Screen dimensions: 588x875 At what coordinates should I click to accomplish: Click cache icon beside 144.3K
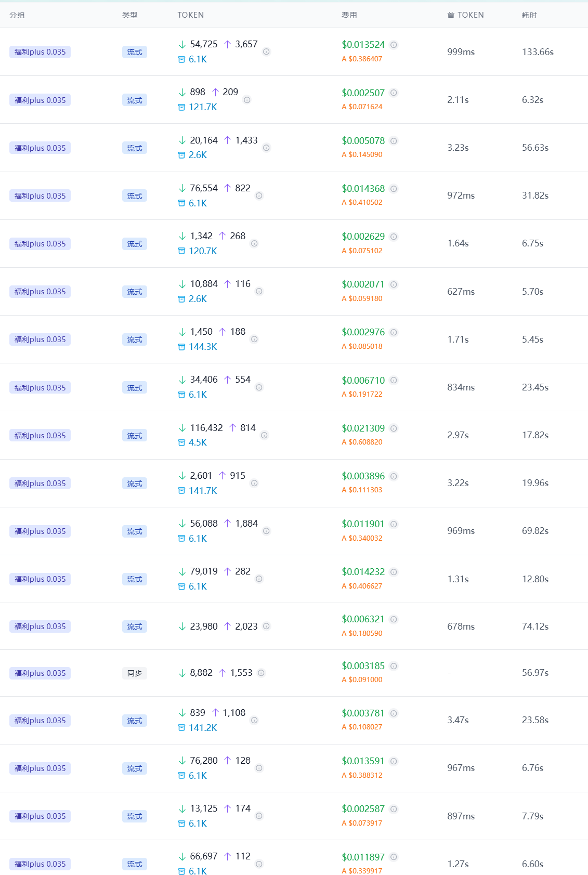pyautogui.click(x=181, y=347)
